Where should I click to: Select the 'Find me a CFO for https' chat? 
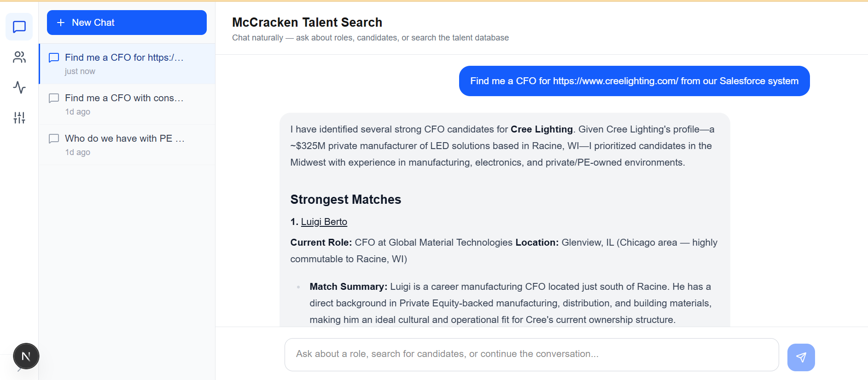[124, 58]
